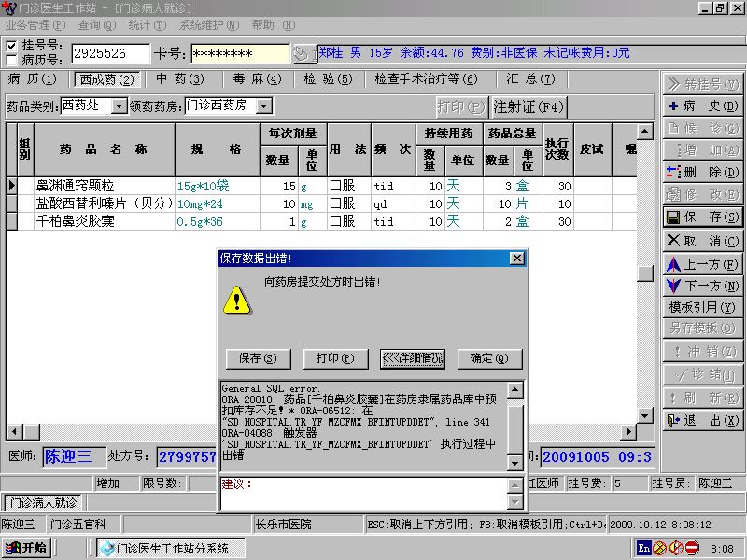Open the 业务管理 menu
Image resolution: width=747 pixels, height=560 pixels.
point(35,25)
